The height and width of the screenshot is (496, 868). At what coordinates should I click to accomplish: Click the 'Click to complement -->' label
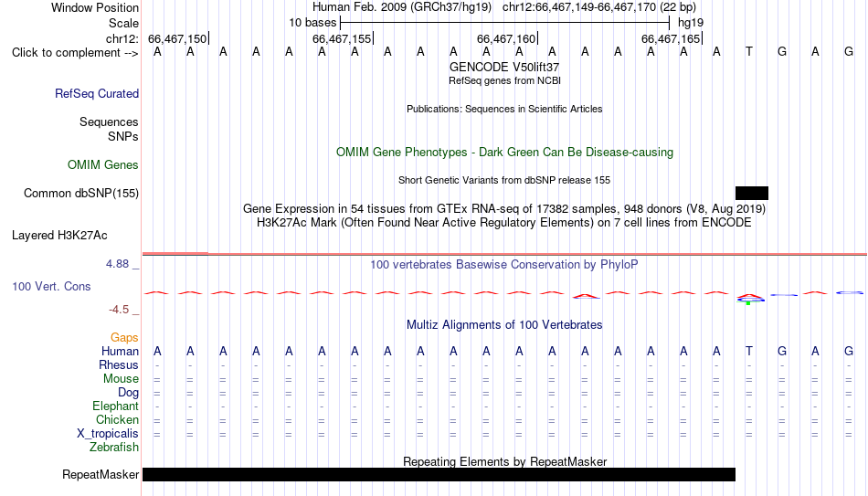coord(75,53)
